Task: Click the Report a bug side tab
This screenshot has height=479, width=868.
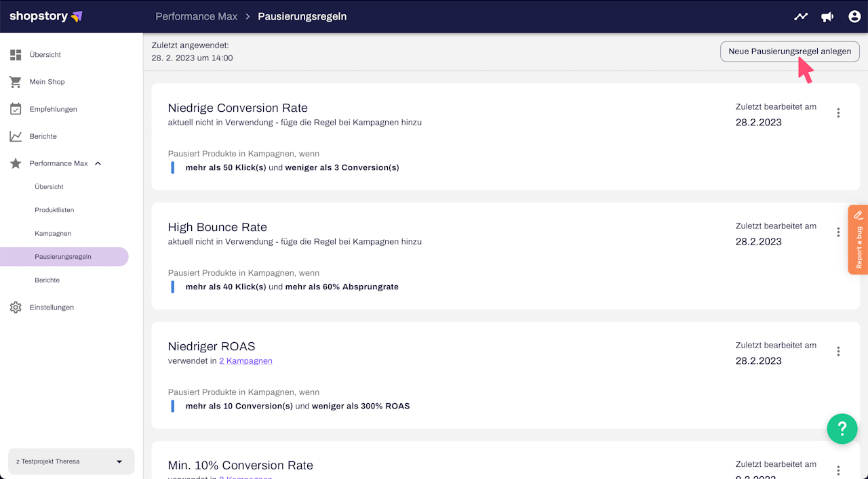Action: [858, 240]
